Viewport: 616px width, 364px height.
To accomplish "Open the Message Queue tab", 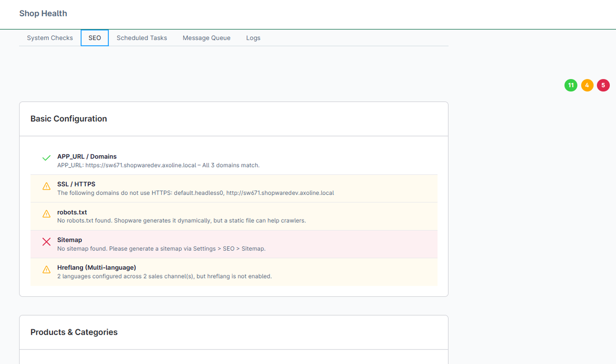I will [206, 38].
